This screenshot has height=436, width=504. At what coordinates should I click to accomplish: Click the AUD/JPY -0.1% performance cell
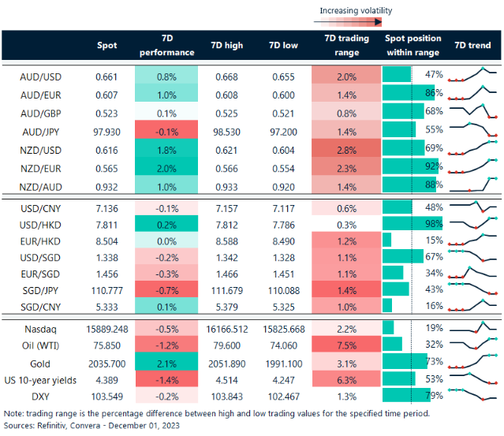(x=166, y=129)
